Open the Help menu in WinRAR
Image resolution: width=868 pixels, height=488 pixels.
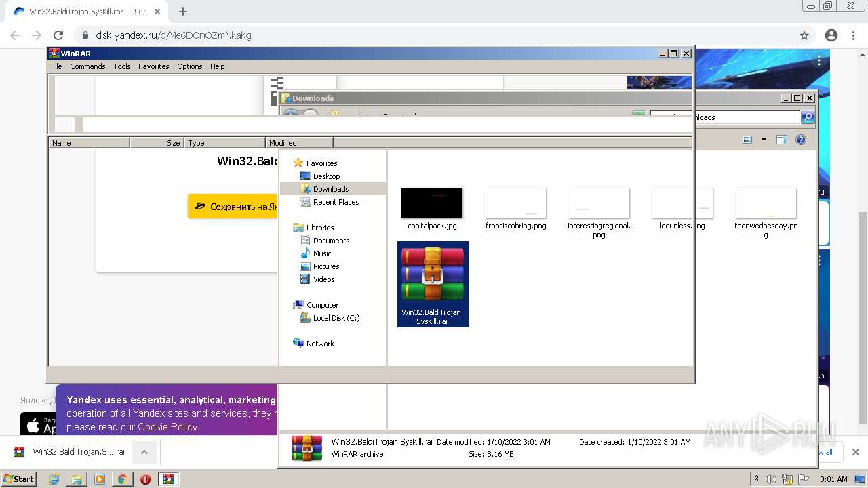217,66
